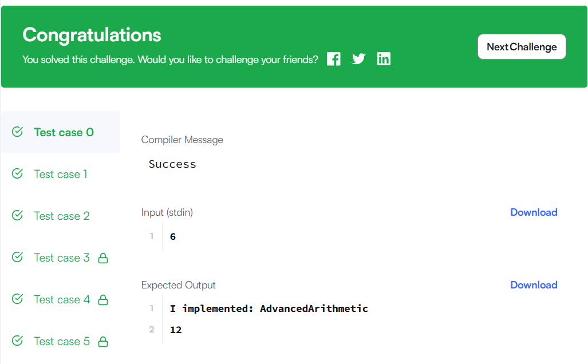Click Test case 2 passed checkmark icon
The image size is (588, 364).
pos(18,216)
